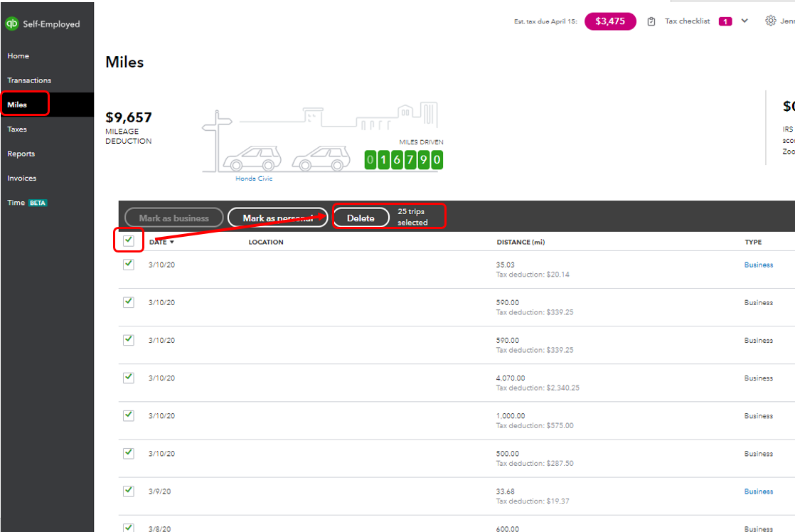Go to Home in the sidebar
Screen dimensions: 795x532
pyautogui.click(x=18, y=55)
